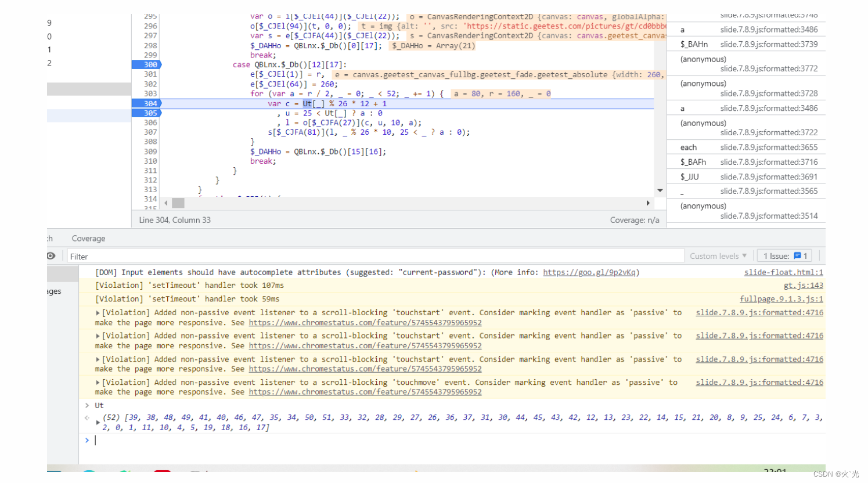Click "'setTimeout' handler took 107ms" message
Viewport: 868px width, 483px height.
click(x=189, y=286)
